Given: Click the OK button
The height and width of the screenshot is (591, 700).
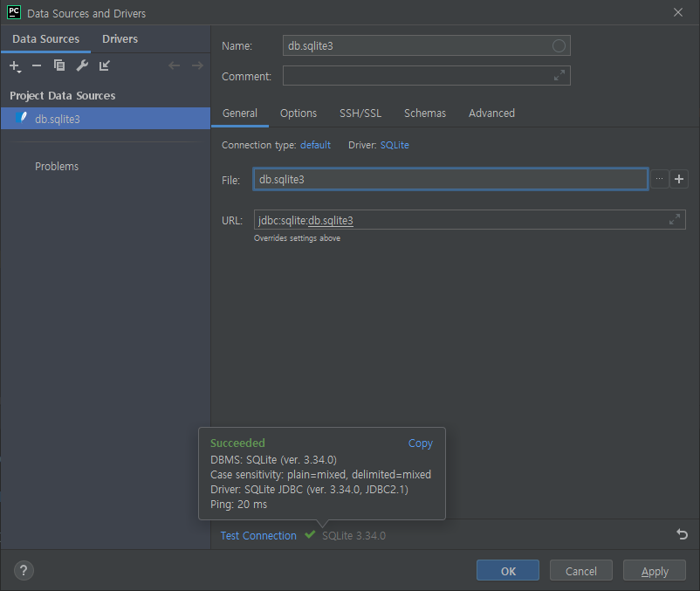Looking at the screenshot, I should coord(508,570).
